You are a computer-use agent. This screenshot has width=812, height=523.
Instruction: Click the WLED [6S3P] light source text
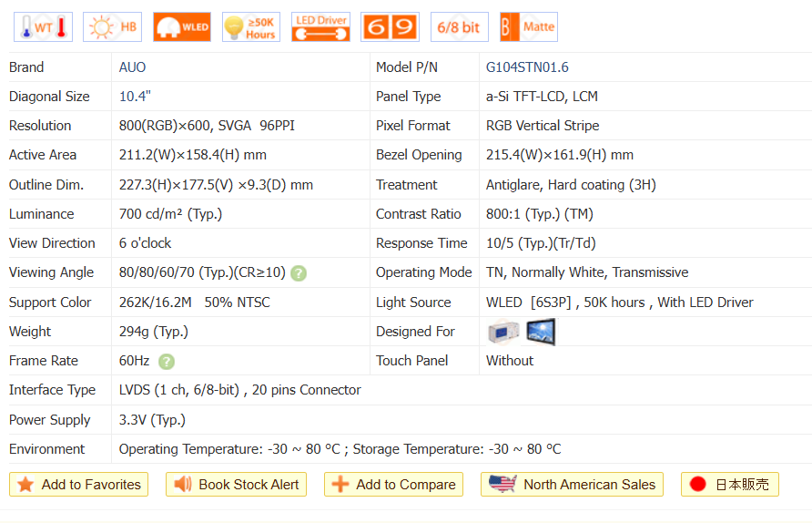527,303
